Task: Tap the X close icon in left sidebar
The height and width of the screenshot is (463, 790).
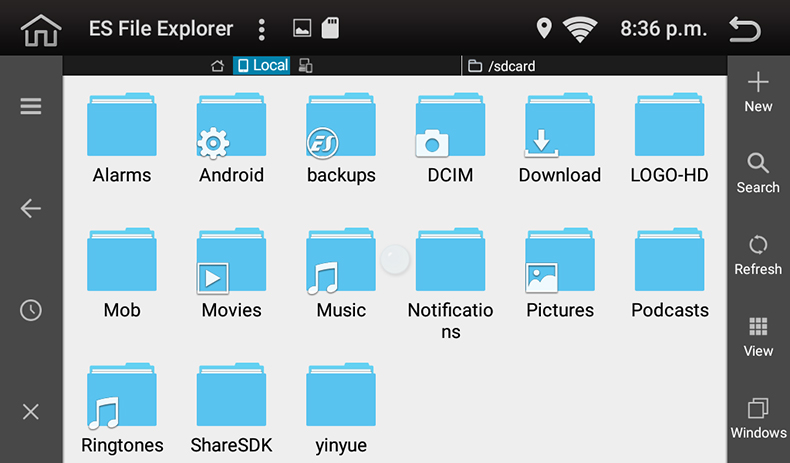Action: click(x=31, y=412)
